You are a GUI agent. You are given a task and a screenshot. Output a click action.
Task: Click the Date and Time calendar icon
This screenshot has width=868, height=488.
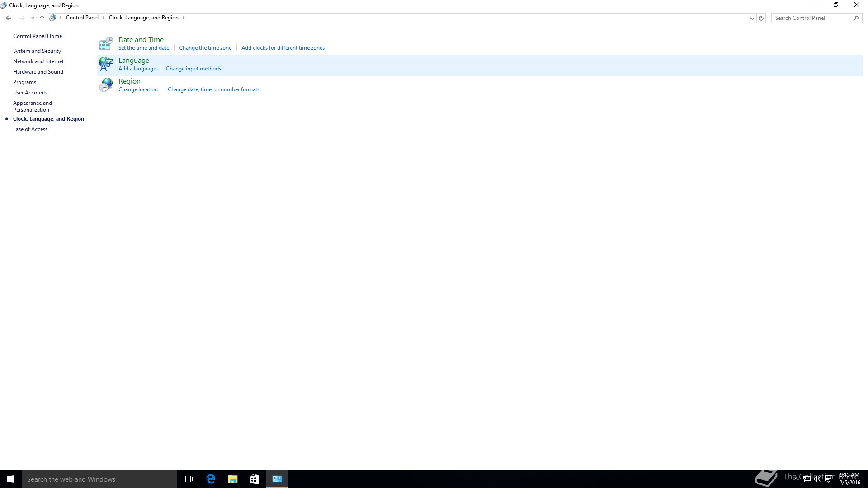[106, 43]
